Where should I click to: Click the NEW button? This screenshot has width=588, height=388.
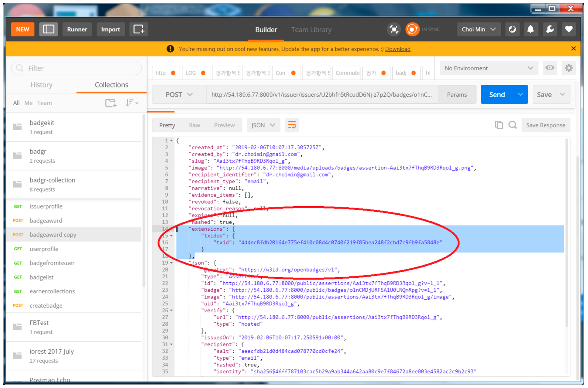pos(23,29)
